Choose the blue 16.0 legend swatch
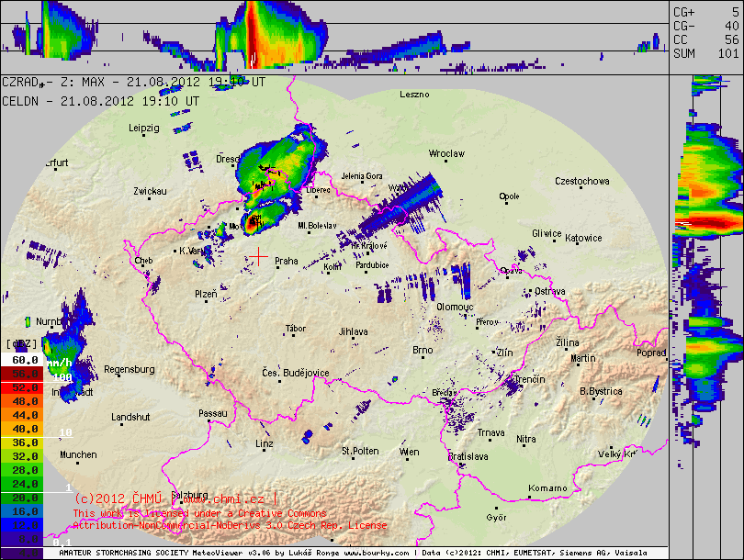 21,511
